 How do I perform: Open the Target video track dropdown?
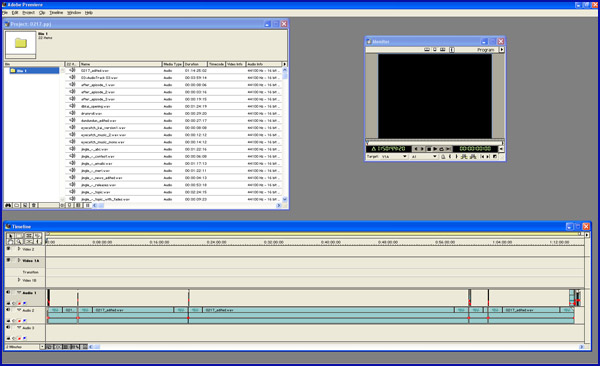394,157
